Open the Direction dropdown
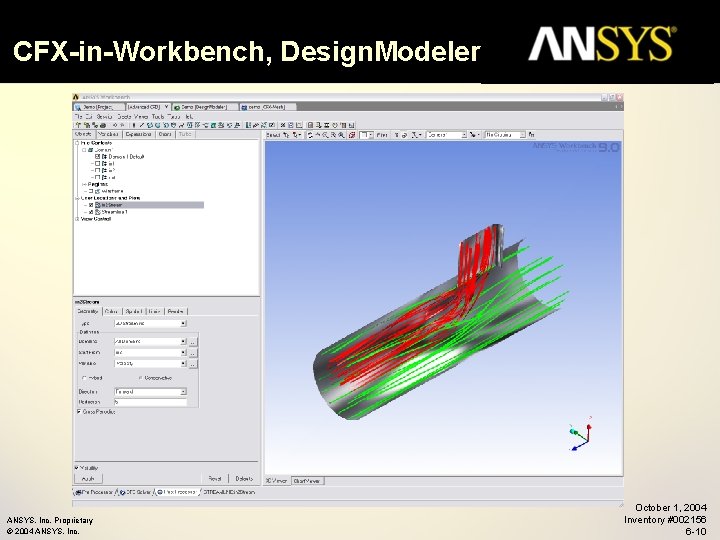This screenshot has width=720, height=540. pyautogui.click(x=183, y=392)
